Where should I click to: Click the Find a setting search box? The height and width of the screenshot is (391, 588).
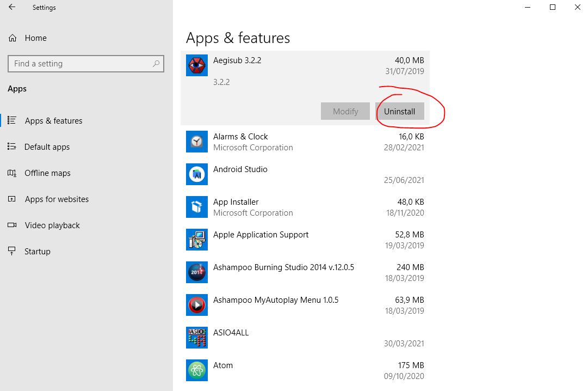tap(85, 64)
